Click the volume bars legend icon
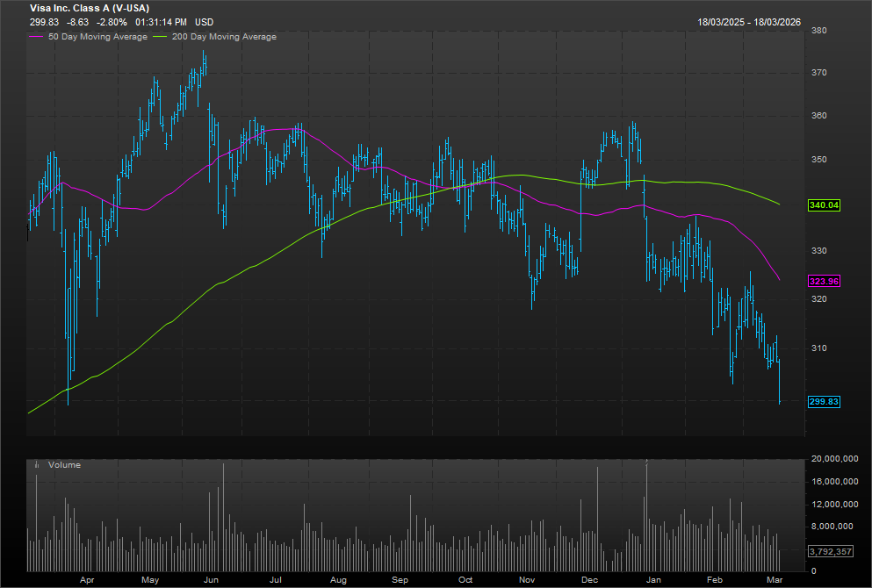The width and height of the screenshot is (872, 588). pos(37,464)
